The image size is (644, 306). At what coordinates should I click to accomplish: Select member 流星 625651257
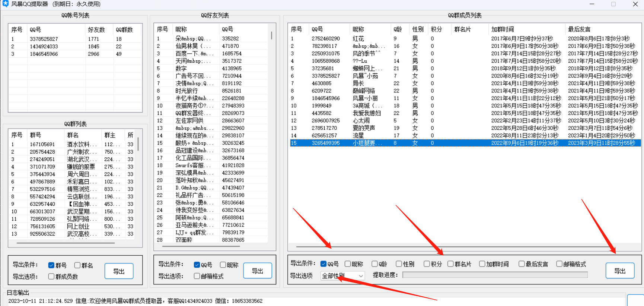pos(465,135)
